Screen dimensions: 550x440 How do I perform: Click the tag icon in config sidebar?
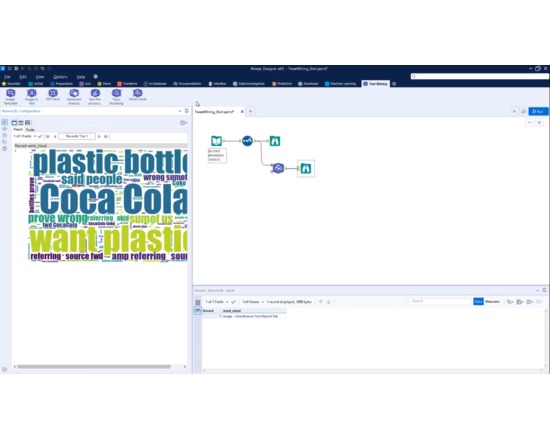click(5, 142)
